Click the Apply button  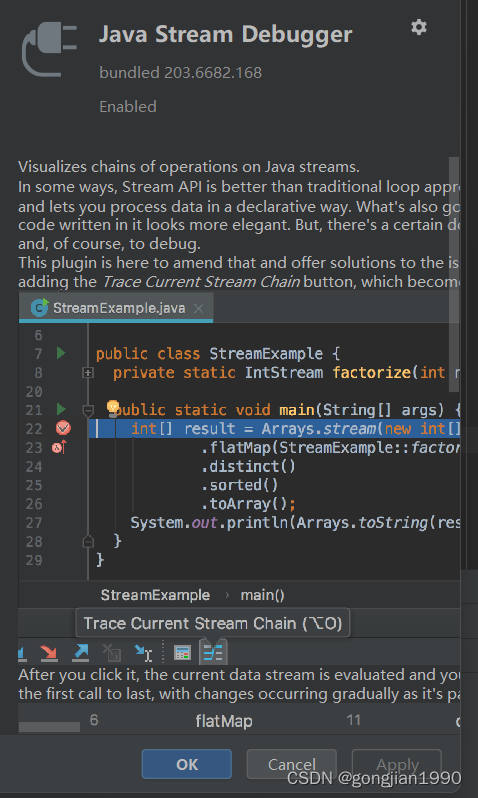pos(397,764)
